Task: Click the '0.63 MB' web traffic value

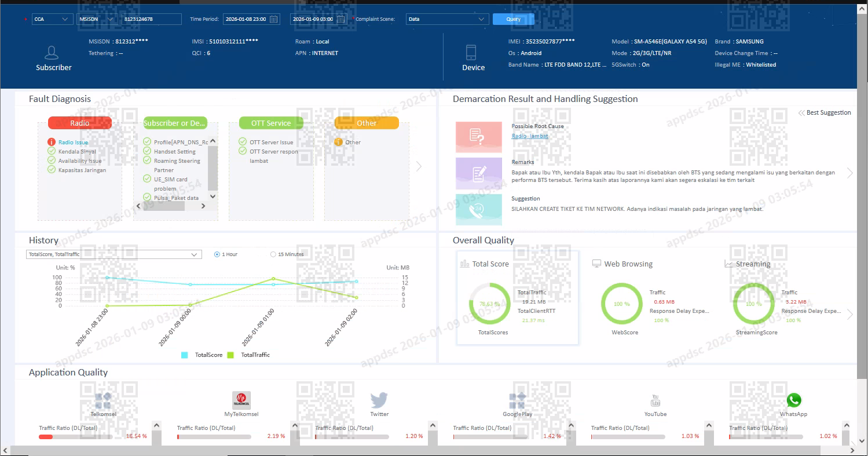Action: click(664, 302)
